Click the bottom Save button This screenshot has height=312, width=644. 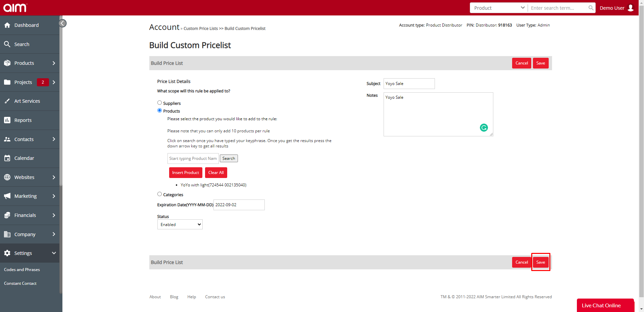541,262
